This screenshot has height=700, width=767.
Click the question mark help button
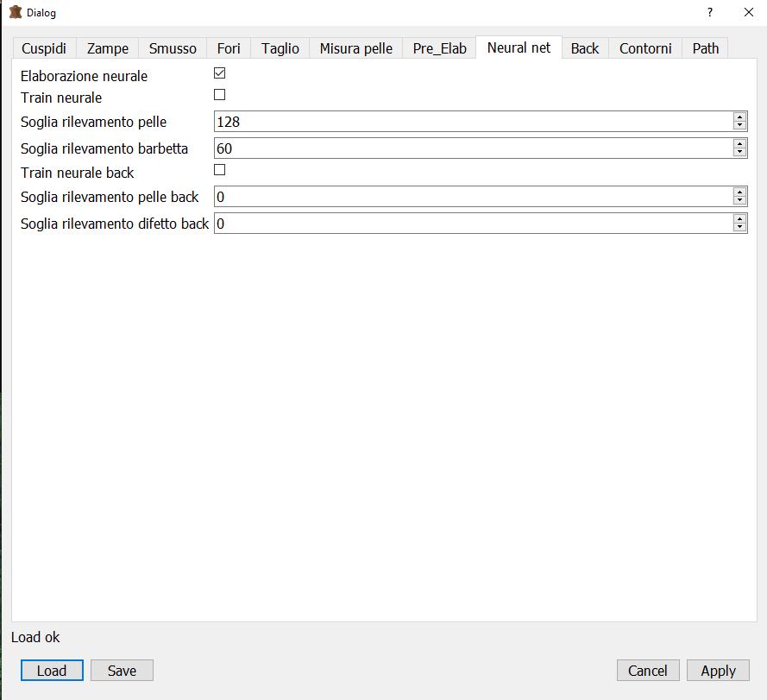[709, 13]
